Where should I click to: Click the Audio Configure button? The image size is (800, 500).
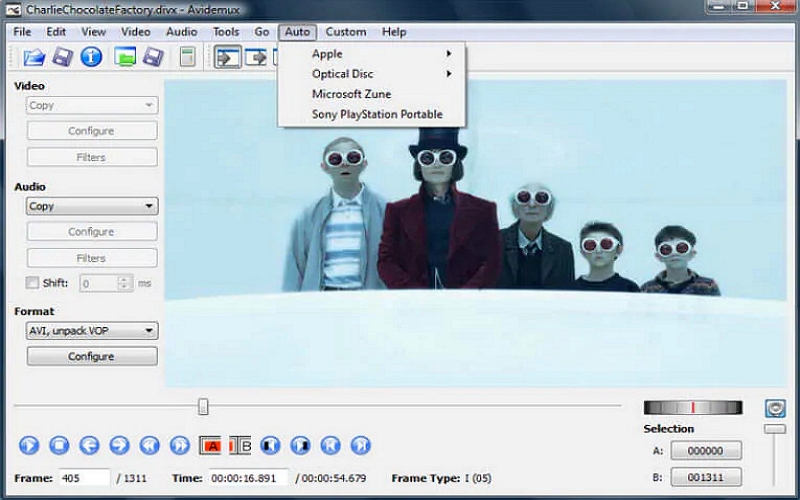click(92, 231)
